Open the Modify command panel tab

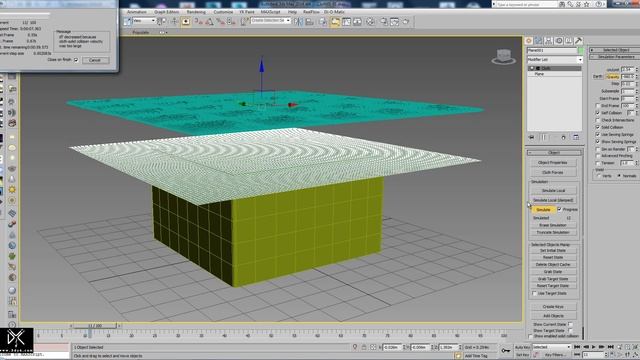coord(539,40)
